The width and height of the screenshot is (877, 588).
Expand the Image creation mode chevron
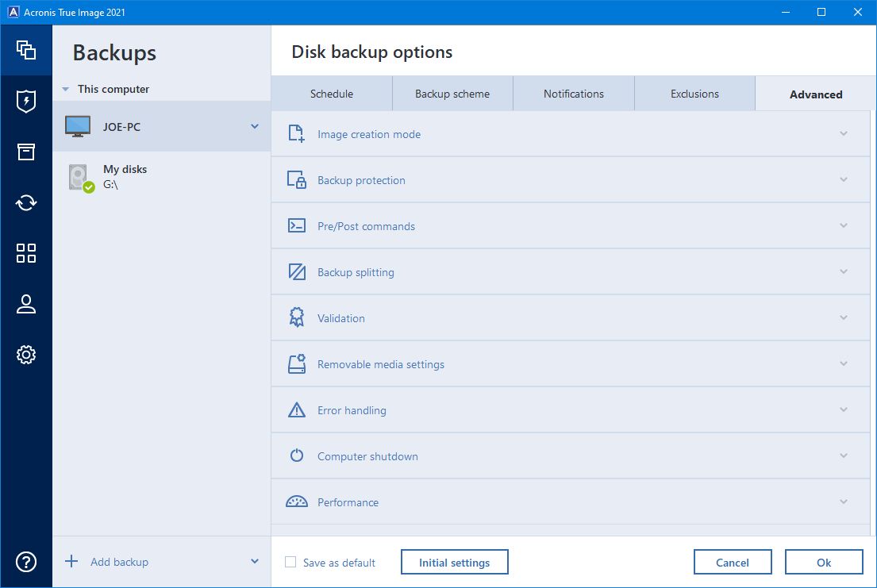pos(844,134)
